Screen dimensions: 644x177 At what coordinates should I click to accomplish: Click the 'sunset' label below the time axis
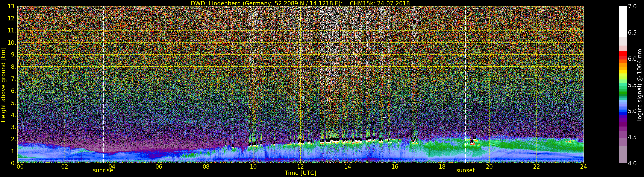tap(465, 171)
